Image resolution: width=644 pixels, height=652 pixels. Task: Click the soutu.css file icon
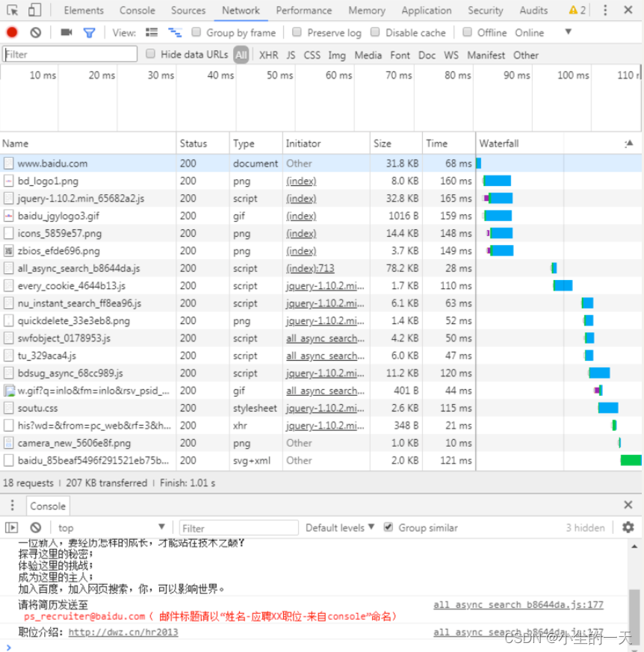[x=8, y=408]
